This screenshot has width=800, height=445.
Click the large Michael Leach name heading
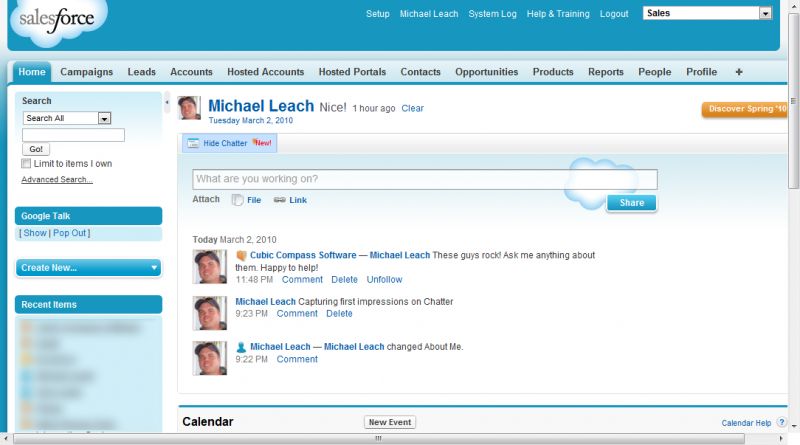[x=261, y=106]
